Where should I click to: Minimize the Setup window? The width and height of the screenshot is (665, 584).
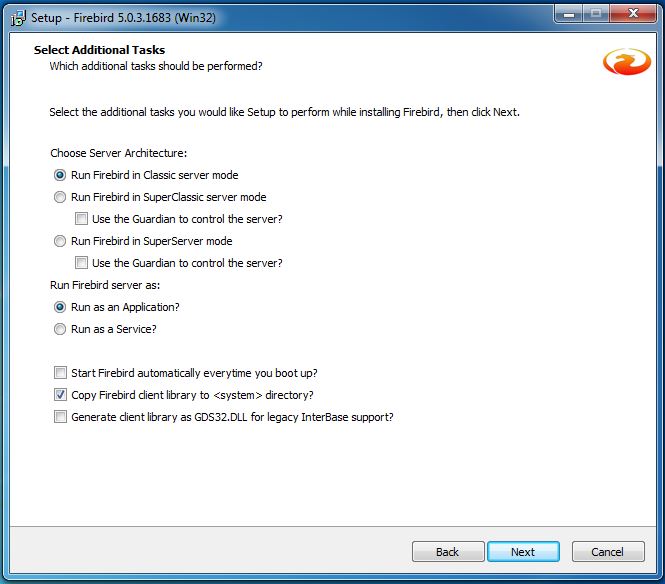[570, 14]
